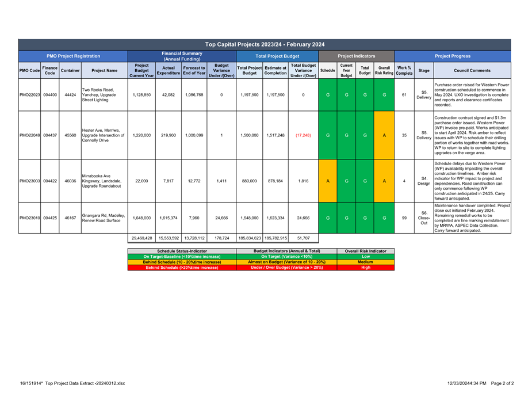Viewport: 532px width, 404px height.
Task: Select finance code '004400'
Action: coord(50,95)
